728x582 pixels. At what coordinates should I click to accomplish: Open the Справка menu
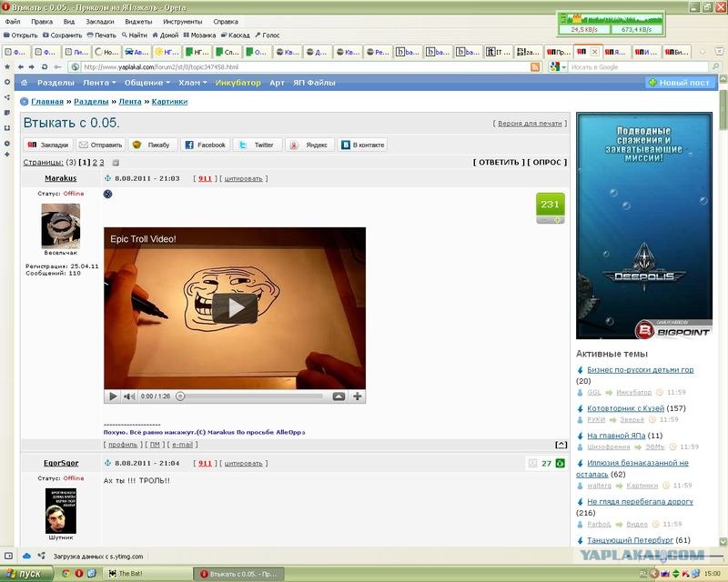226,21
